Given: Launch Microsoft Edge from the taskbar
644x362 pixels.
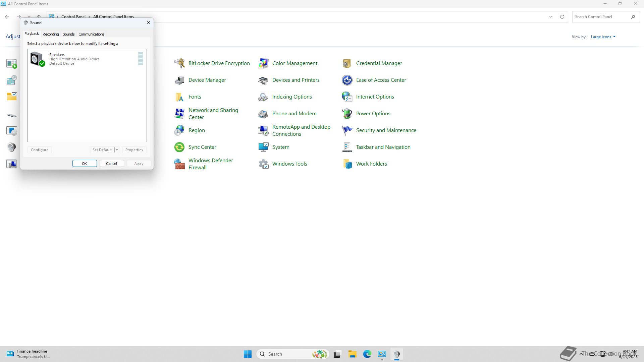Looking at the screenshot, I should 367,354.
